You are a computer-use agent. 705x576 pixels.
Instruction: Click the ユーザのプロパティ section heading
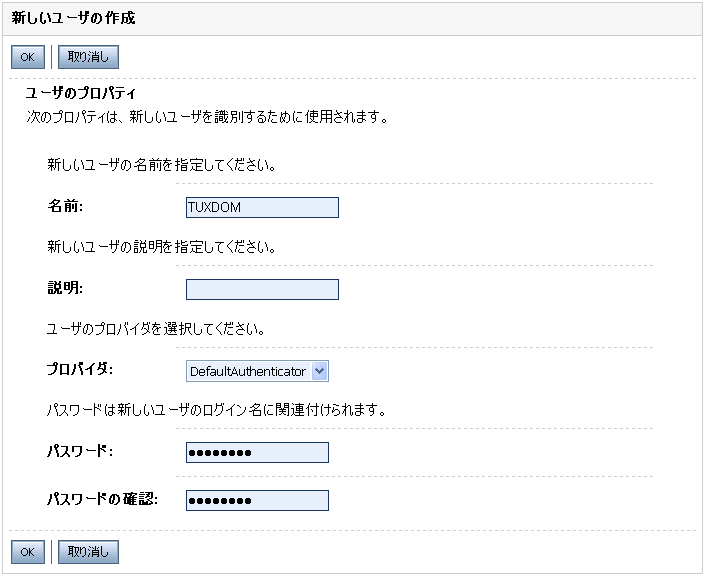pos(80,93)
